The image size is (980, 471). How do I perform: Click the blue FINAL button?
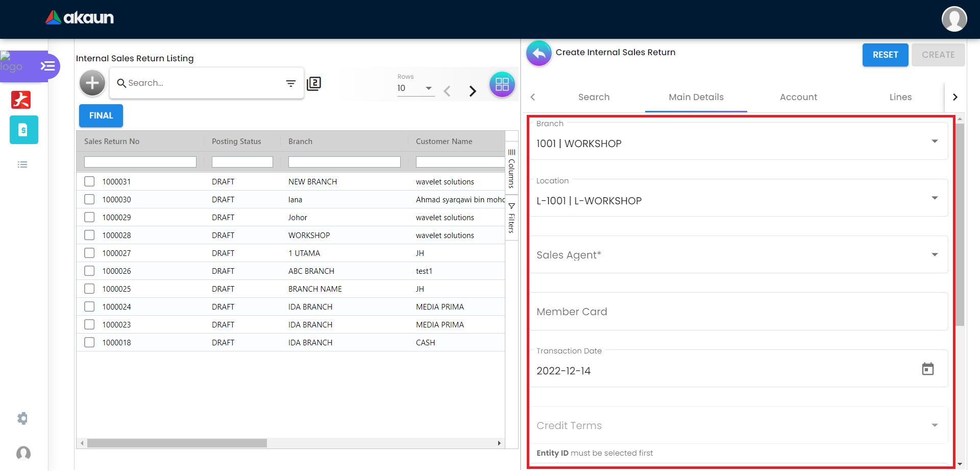tap(101, 115)
